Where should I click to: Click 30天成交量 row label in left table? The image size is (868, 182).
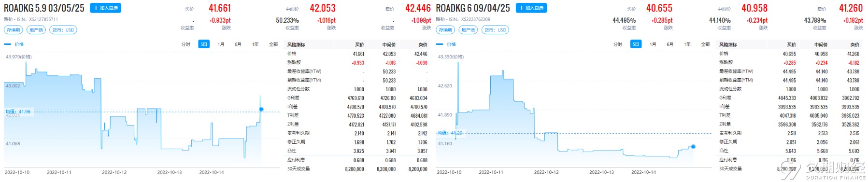click(x=299, y=169)
